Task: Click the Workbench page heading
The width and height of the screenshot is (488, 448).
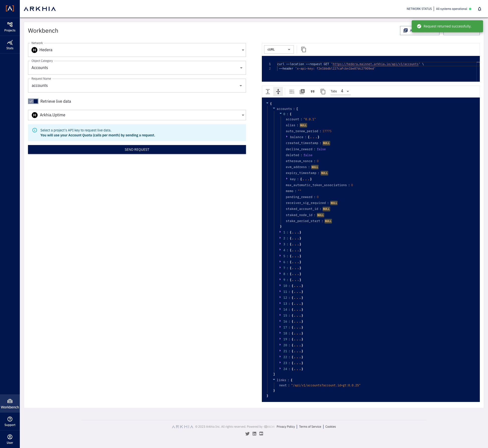Action: tap(43, 31)
